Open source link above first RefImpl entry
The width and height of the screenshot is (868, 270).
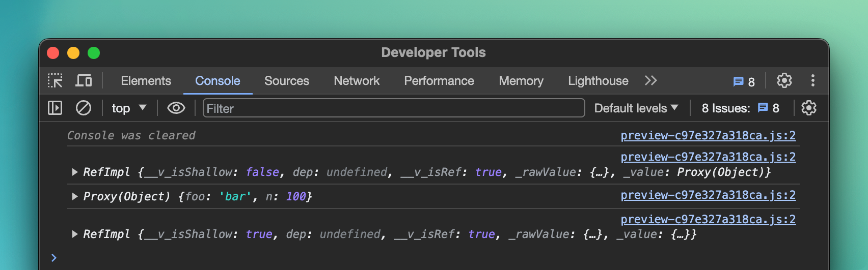708,157
